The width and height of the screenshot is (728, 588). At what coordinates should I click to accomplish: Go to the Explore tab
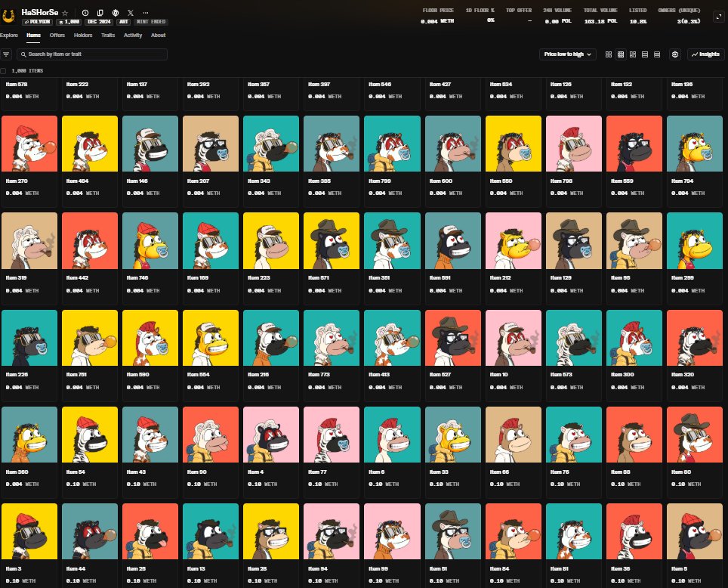tap(9, 36)
